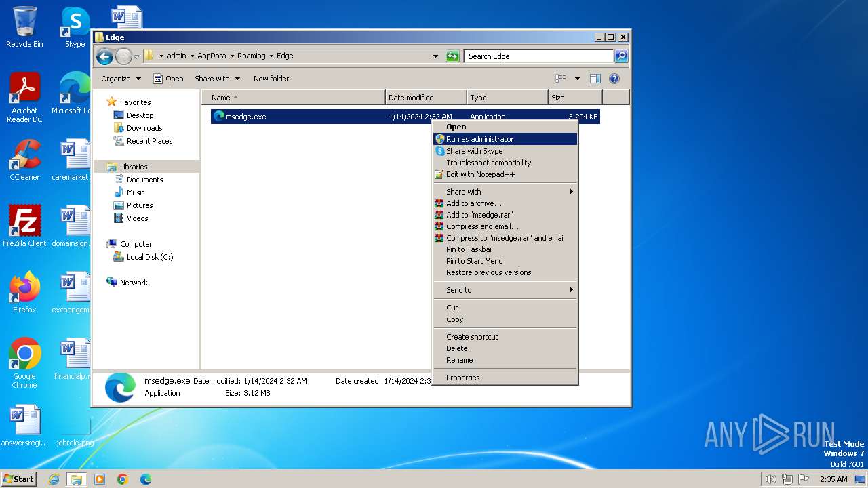Open Acrobat Reader DC shortcut
This screenshot has width=868, height=488.
(x=24, y=98)
